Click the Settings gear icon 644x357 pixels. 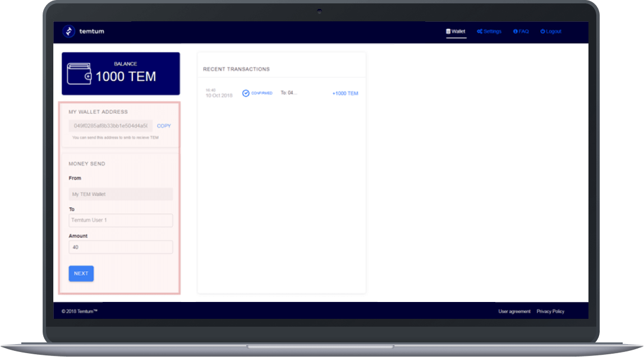tap(481, 31)
